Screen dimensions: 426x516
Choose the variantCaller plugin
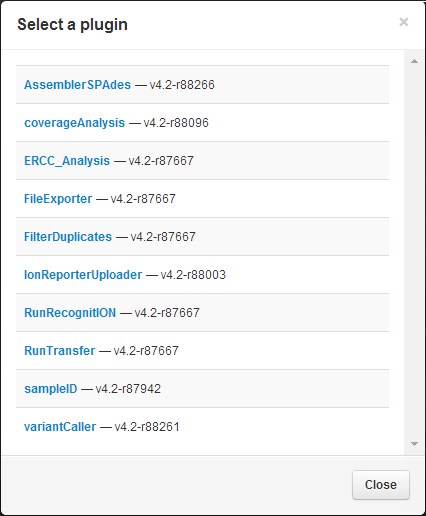(60, 427)
